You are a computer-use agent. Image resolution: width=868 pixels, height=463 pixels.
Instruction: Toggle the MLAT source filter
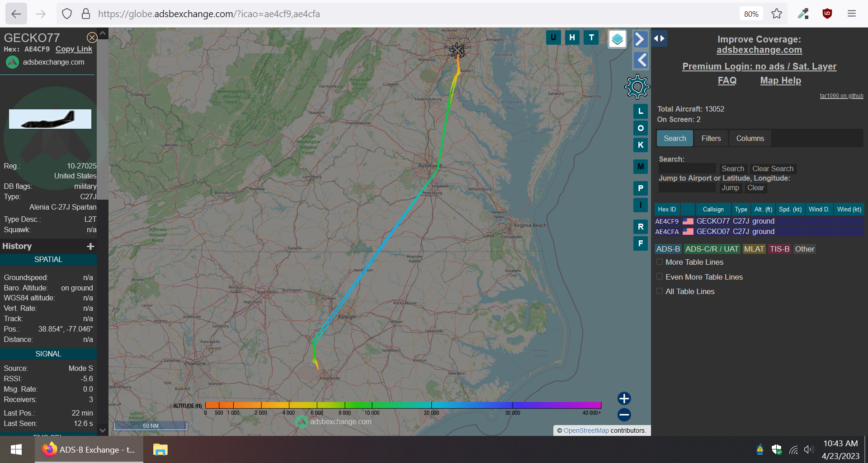tap(754, 249)
